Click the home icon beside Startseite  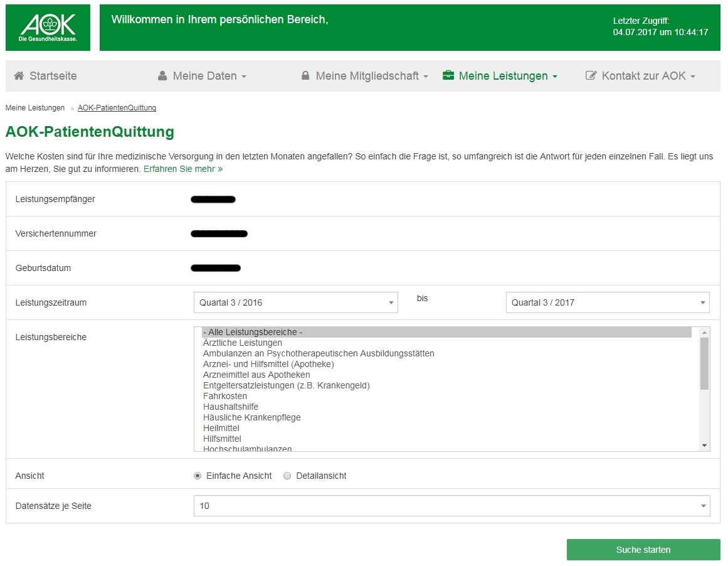tap(19, 76)
